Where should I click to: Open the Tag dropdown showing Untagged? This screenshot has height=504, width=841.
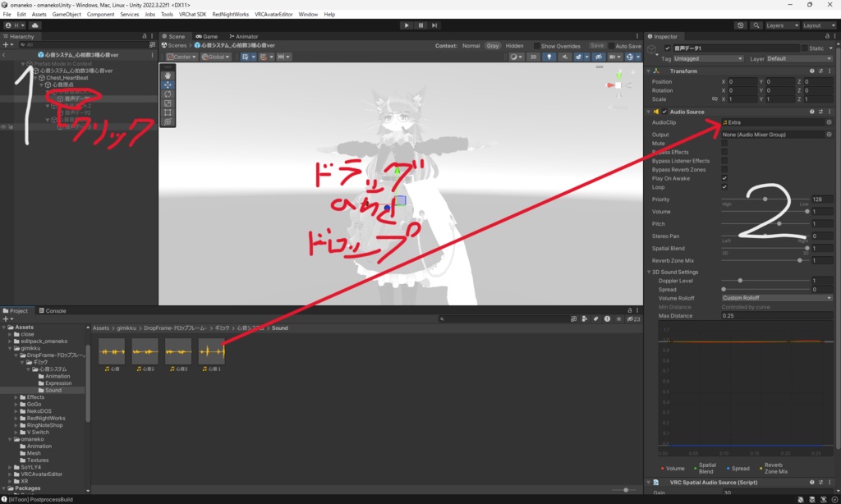(708, 58)
